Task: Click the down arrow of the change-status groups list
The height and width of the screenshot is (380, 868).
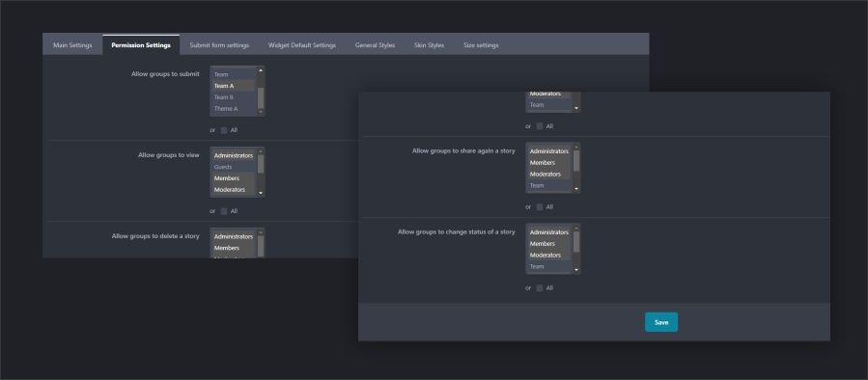Action: pos(576,270)
